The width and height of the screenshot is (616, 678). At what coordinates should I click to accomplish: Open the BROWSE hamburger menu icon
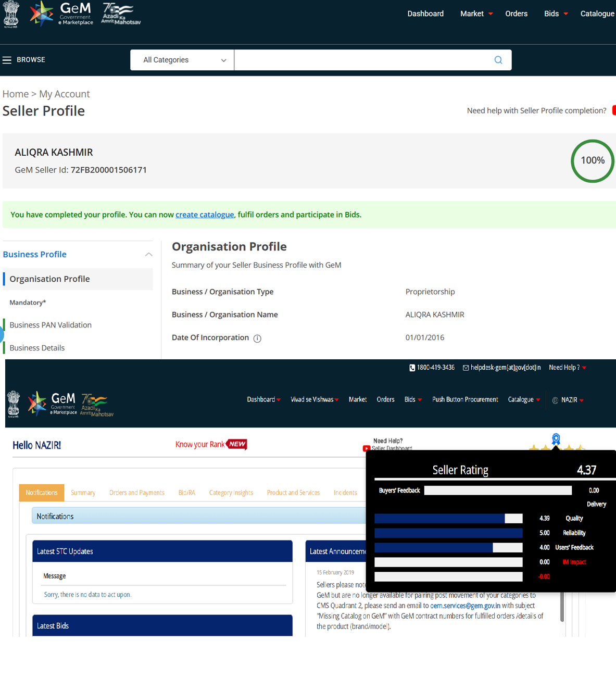[7, 60]
